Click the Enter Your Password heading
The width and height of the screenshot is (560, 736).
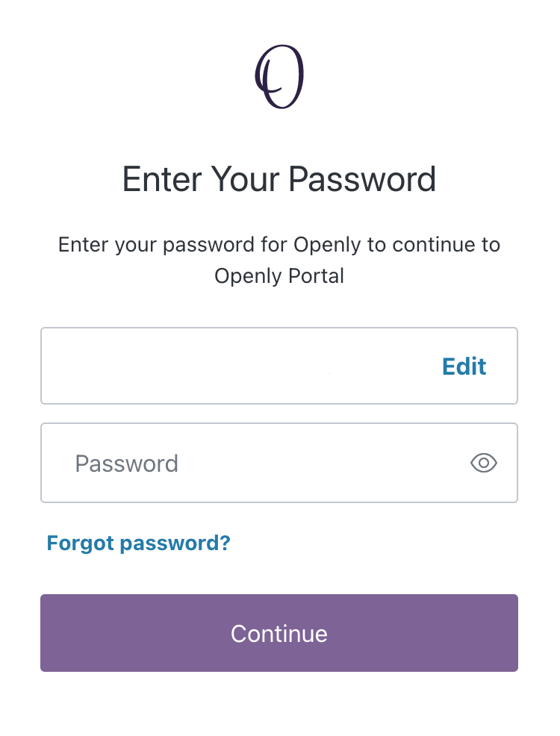pos(279,180)
